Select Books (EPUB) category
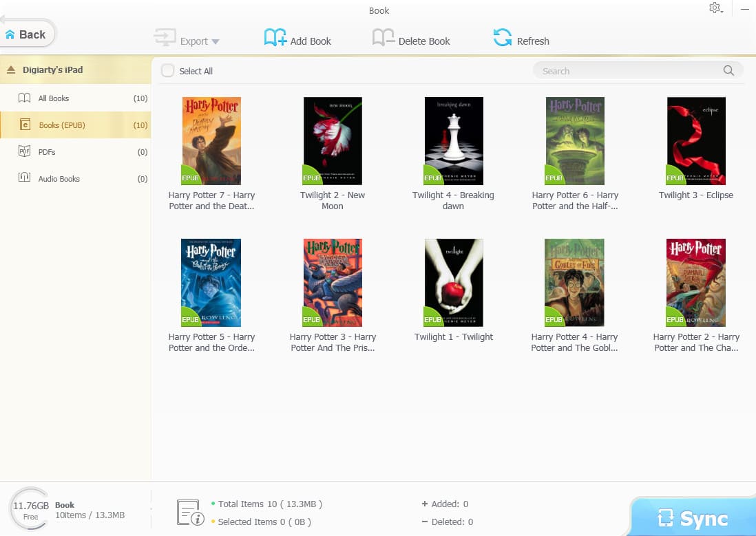This screenshot has height=536, width=756. [x=76, y=125]
